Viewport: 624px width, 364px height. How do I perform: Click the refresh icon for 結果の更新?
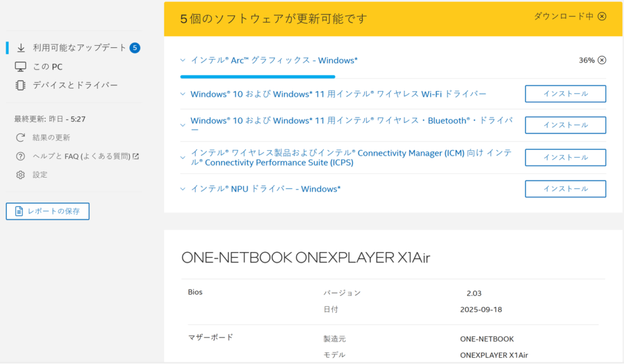(x=21, y=138)
